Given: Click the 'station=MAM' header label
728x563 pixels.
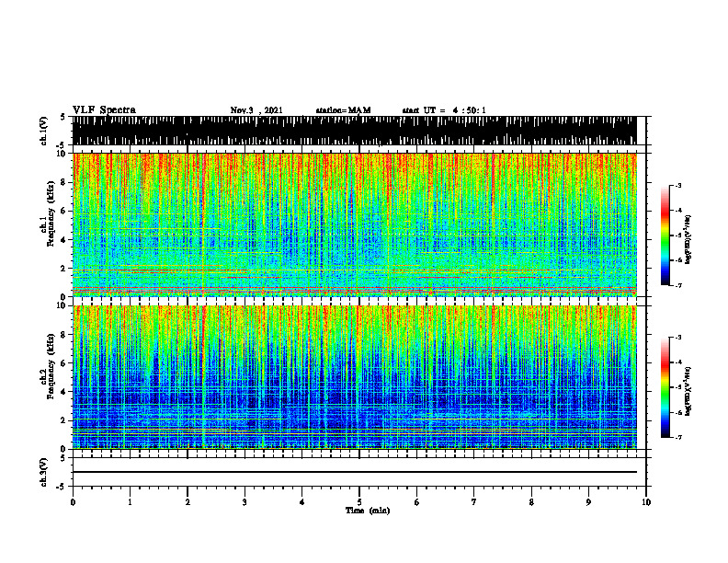Looking at the screenshot, I should point(343,110).
